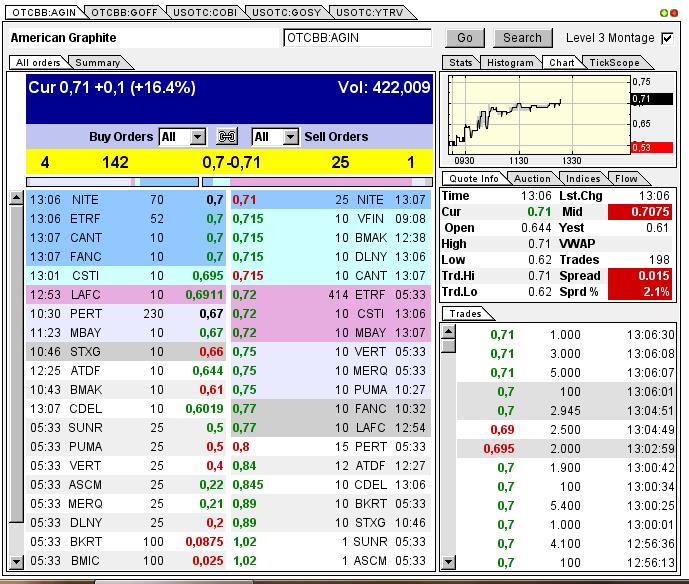Show the Histogram tab
The width and height of the screenshot is (689, 584).
tap(510, 63)
